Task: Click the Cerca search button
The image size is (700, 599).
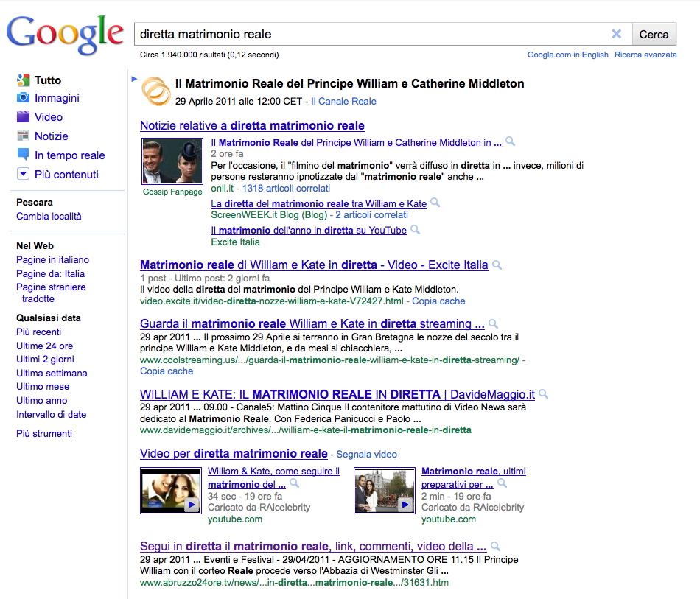Action: pos(654,35)
